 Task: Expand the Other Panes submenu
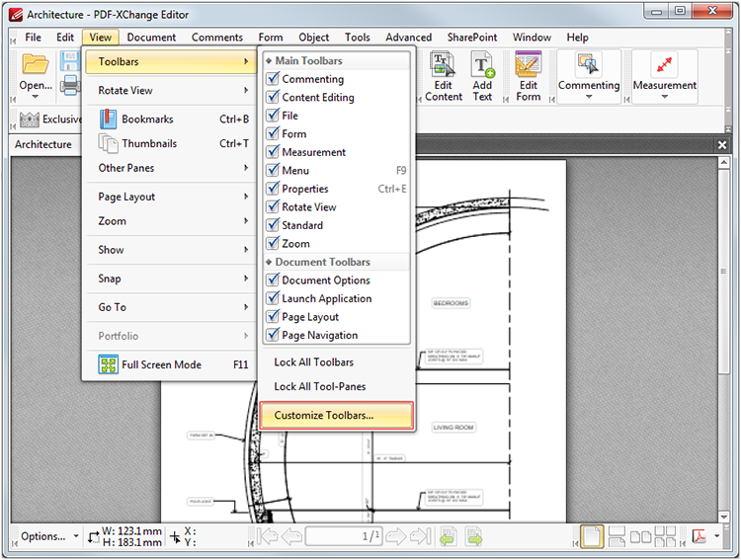point(171,168)
